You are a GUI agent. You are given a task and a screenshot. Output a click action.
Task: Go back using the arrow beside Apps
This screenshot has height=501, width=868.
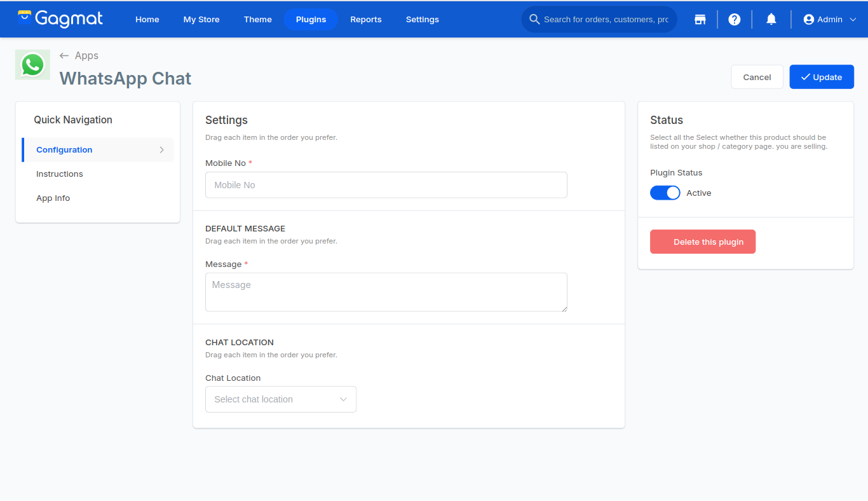click(x=64, y=56)
